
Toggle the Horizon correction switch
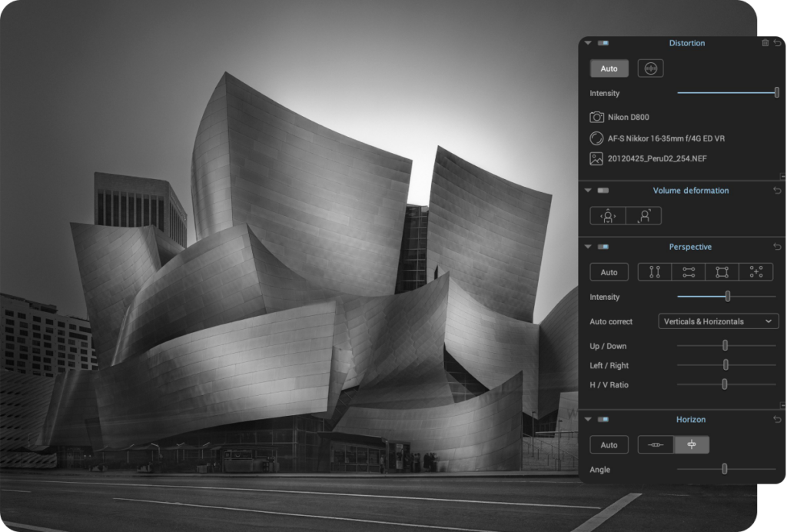[603, 420]
